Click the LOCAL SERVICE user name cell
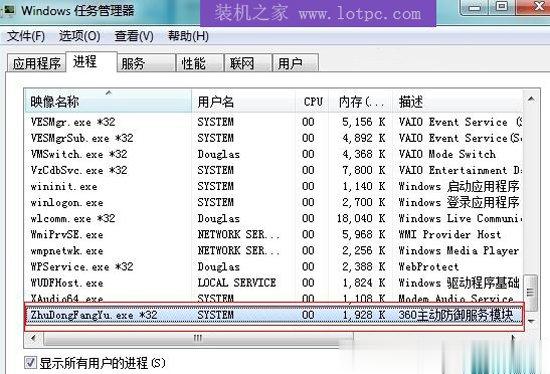 coord(237,283)
